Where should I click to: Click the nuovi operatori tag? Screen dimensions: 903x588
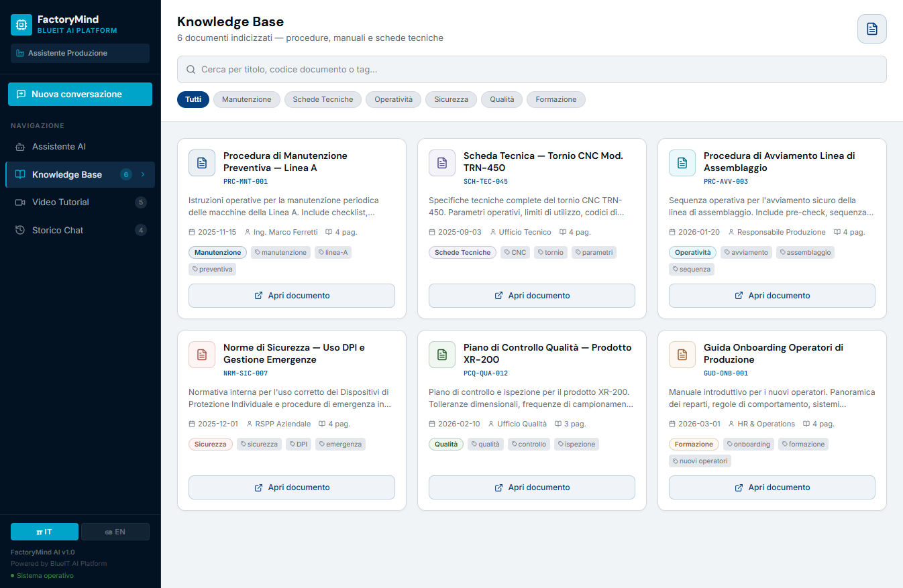point(700,461)
